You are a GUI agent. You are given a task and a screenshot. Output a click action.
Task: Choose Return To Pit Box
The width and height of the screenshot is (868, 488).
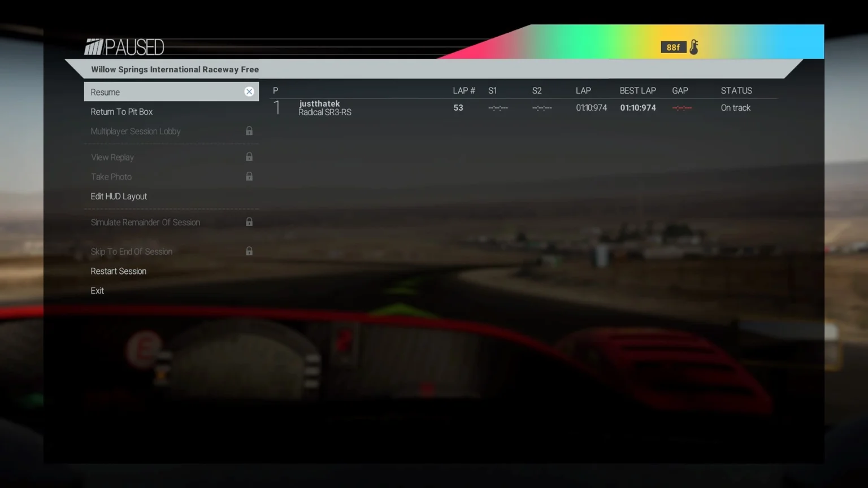point(171,112)
